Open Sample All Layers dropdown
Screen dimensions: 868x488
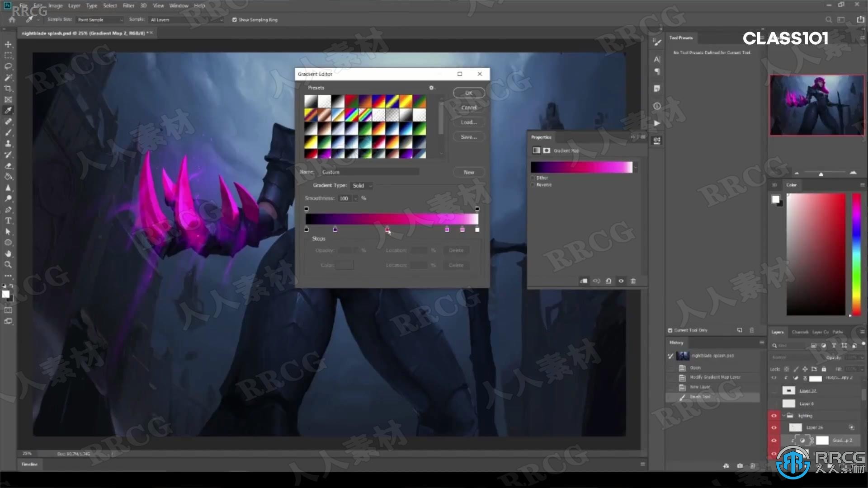click(x=187, y=20)
